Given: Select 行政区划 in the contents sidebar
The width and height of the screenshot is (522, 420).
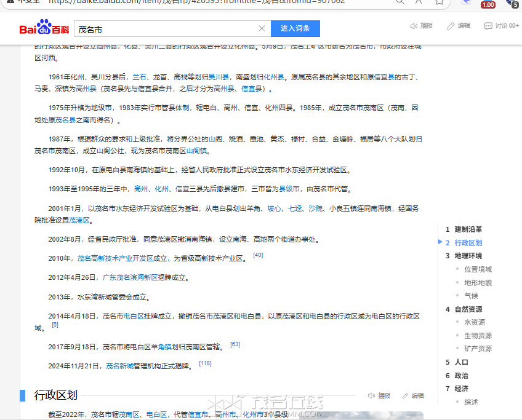Looking at the screenshot, I should (468, 242).
